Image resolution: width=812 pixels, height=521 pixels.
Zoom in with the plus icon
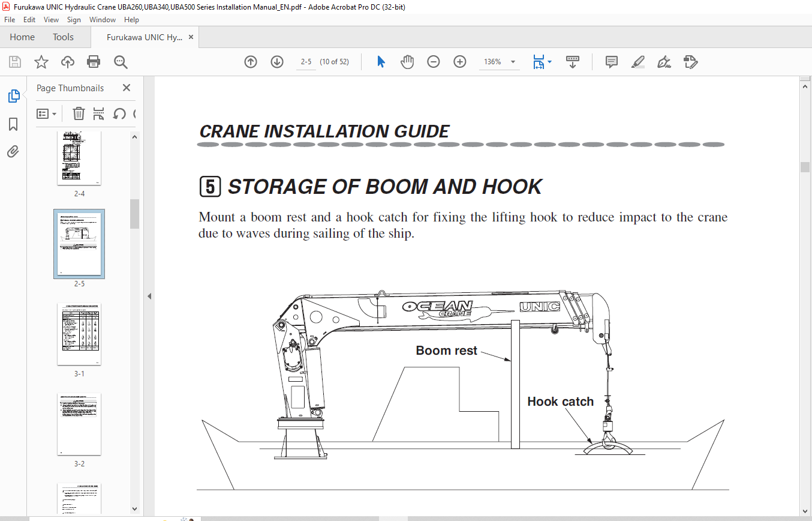coord(460,62)
